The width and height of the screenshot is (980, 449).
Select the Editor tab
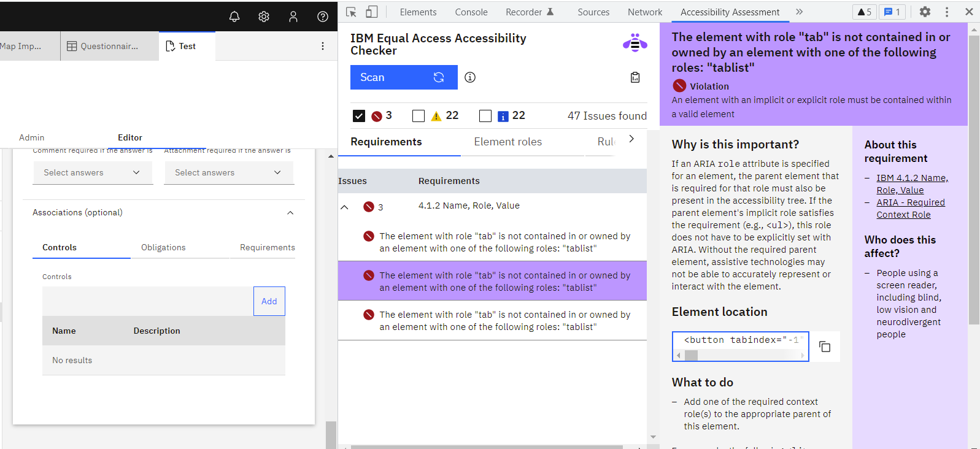(x=130, y=137)
